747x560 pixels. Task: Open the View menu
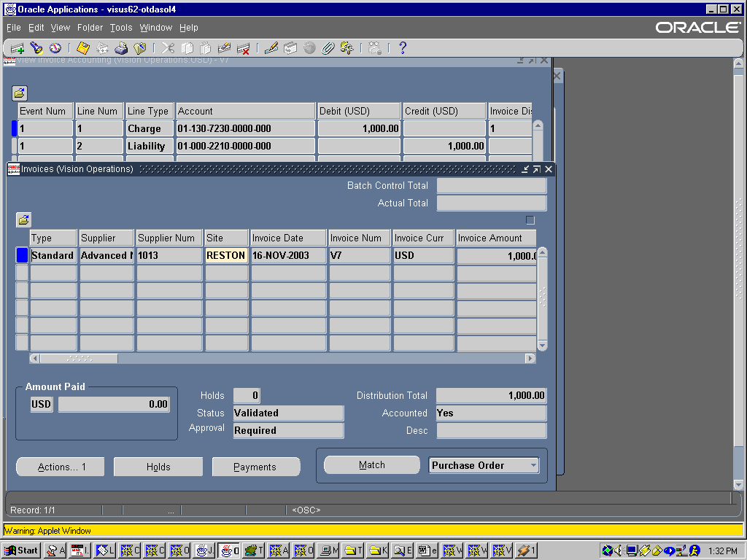tap(60, 28)
